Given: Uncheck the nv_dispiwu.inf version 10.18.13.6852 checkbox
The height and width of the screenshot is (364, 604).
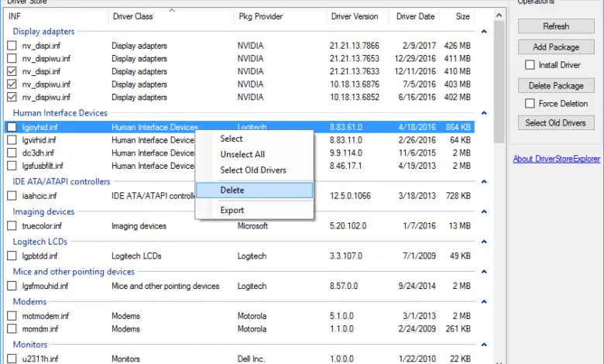Looking at the screenshot, I should (12, 97).
